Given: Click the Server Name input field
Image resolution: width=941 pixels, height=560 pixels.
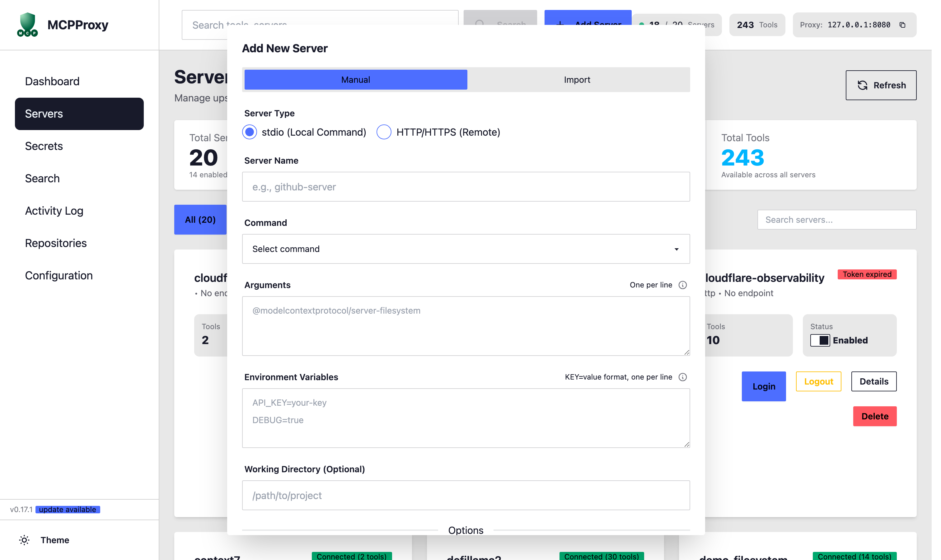Looking at the screenshot, I should click(466, 186).
